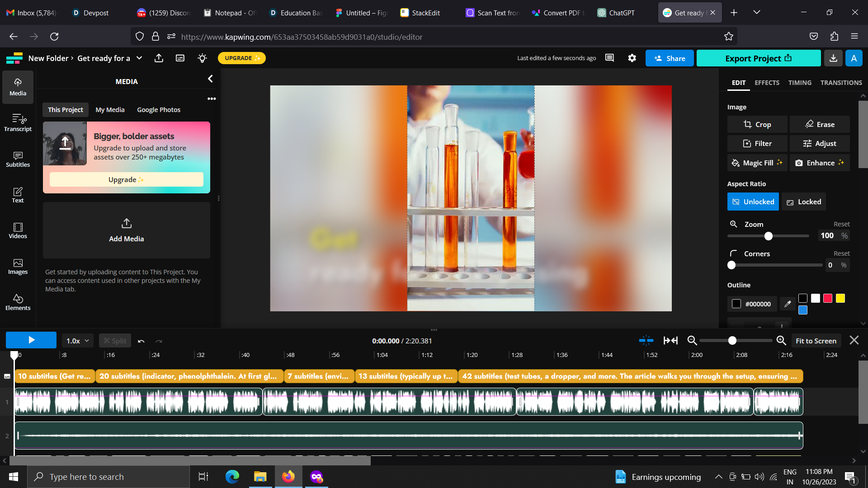Click the project settings gear icon
The height and width of the screenshot is (488, 868).
click(x=632, y=58)
